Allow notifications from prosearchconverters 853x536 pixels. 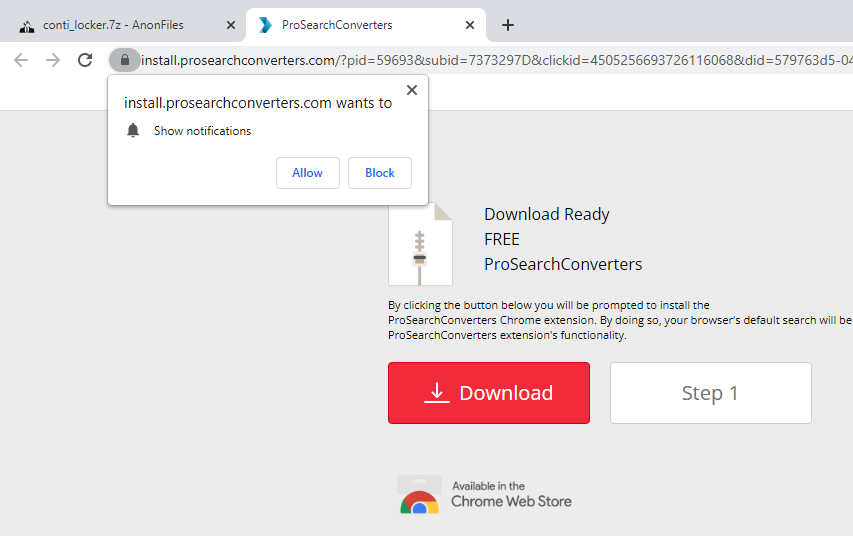pyautogui.click(x=308, y=173)
